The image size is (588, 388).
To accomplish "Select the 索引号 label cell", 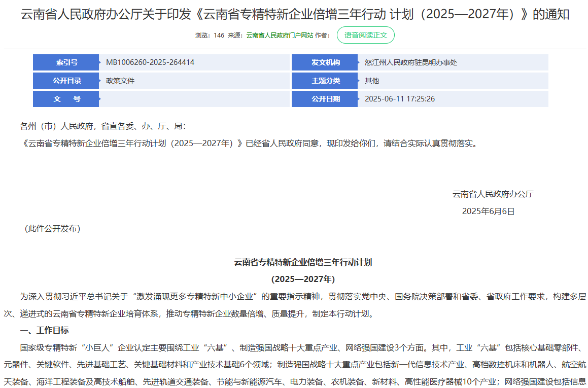I will point(66,62).
